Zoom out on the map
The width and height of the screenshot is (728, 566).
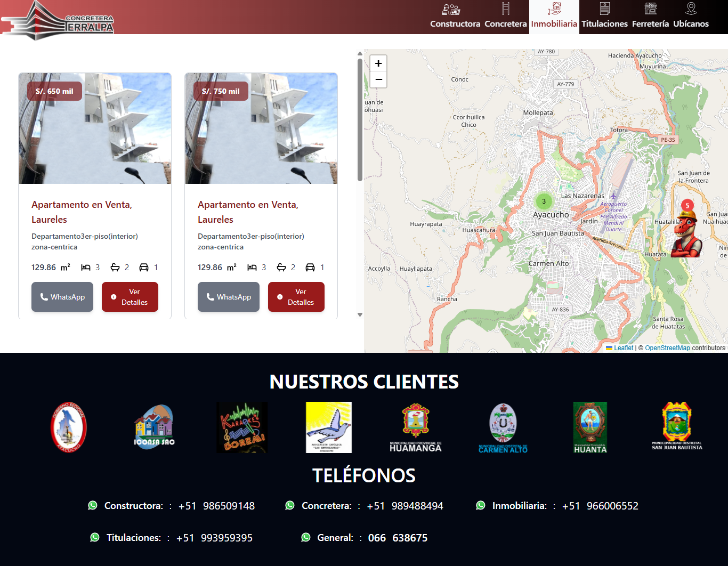(378, 79)
